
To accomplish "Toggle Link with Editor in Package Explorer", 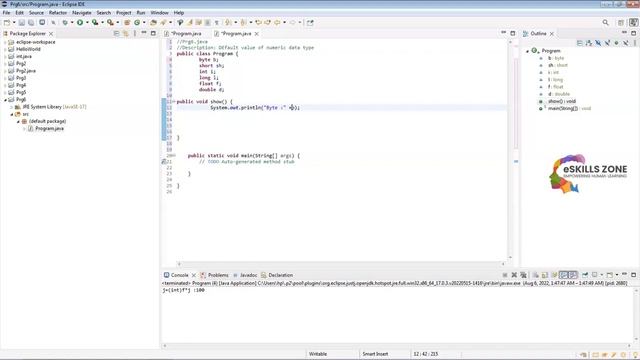I will 126,33.
